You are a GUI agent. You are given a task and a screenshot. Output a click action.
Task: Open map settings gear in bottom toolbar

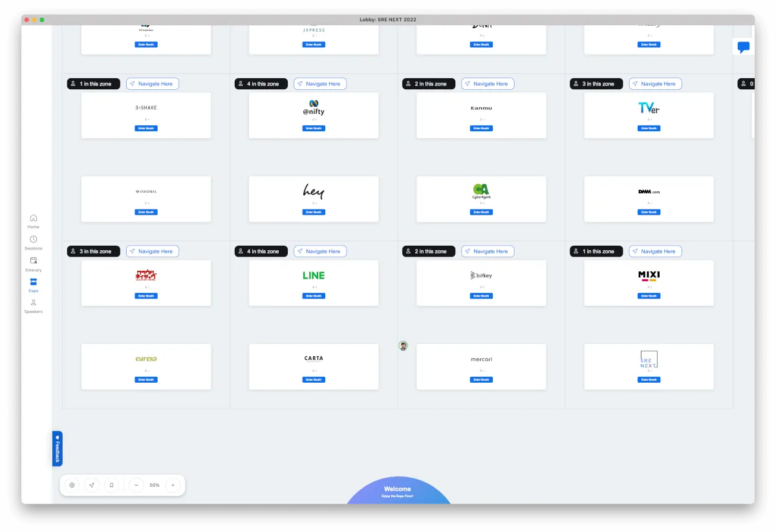72,485
